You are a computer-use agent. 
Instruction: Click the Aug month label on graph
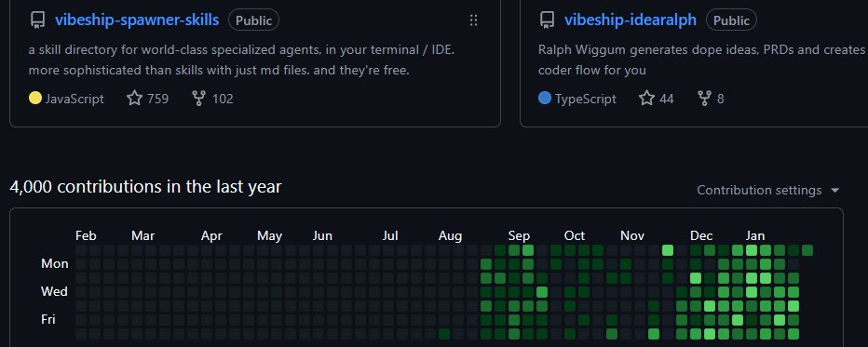450,236
